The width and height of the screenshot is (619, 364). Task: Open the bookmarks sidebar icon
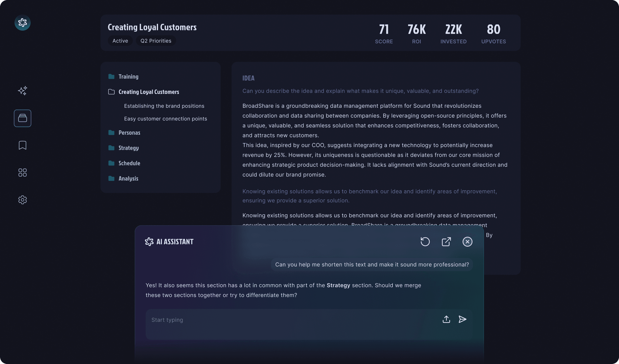[22, 145]
